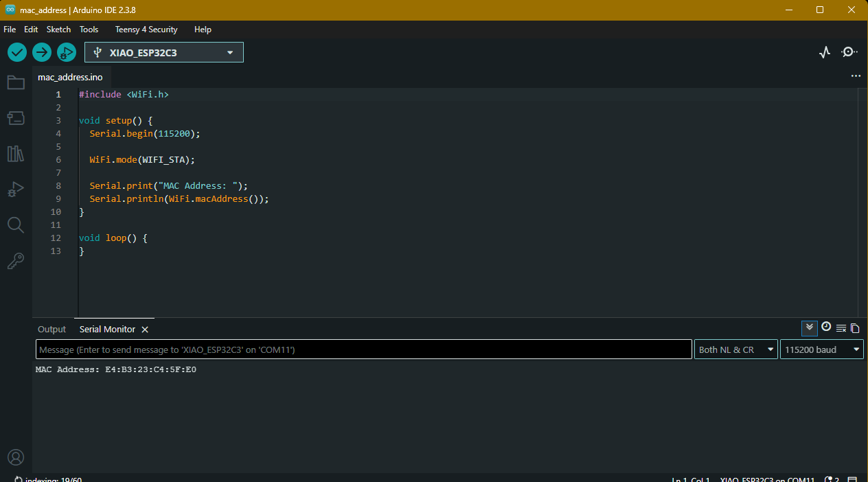
Task: Click the void loop() code line
Action: [113, 238]
